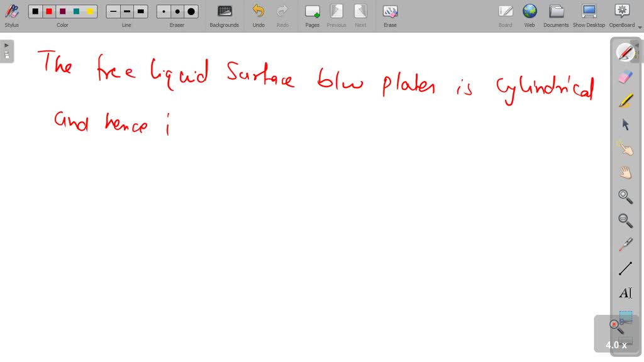644x362 pixels.
Task: Select the Interact with items hand tool
Action: click(x=625, y=148)
